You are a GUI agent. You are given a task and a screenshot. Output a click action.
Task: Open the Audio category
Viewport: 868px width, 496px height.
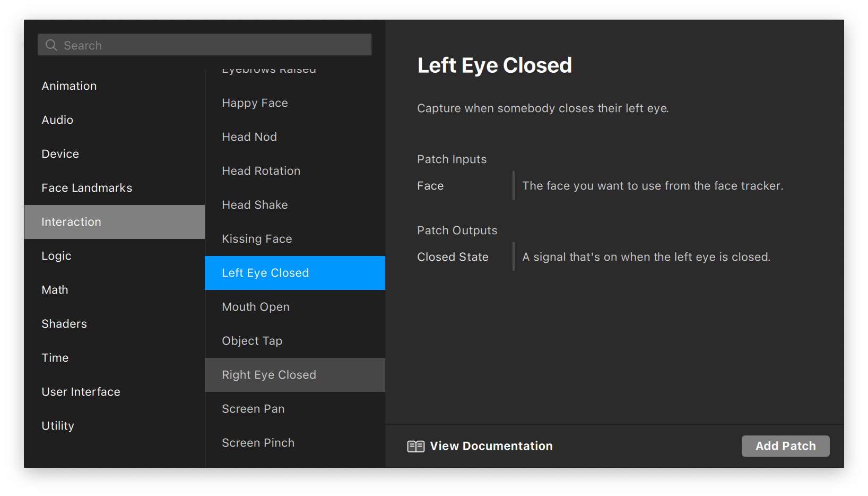tap(57, 120)
